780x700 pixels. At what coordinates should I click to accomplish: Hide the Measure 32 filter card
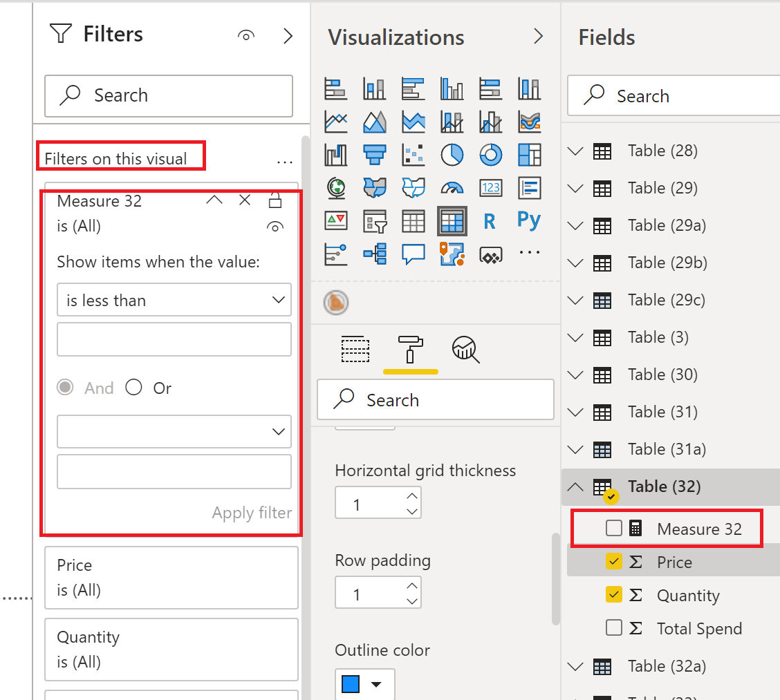[275, 227]
